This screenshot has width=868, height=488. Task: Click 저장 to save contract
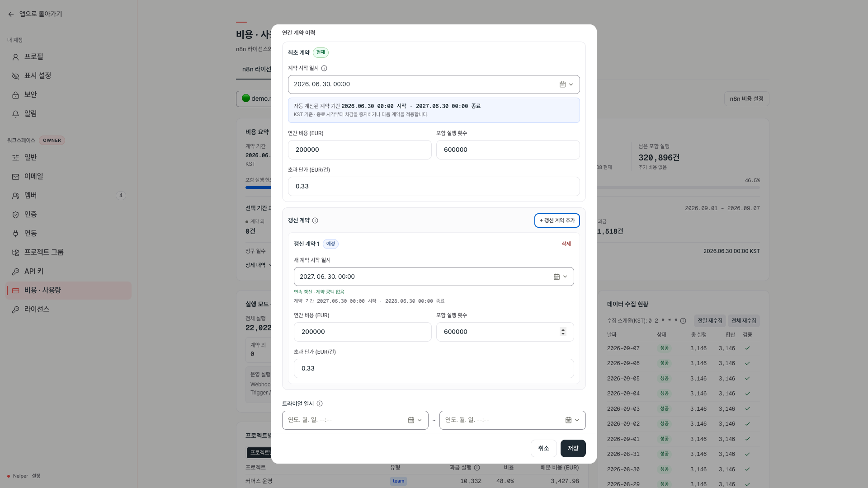(x=573, y=448)
